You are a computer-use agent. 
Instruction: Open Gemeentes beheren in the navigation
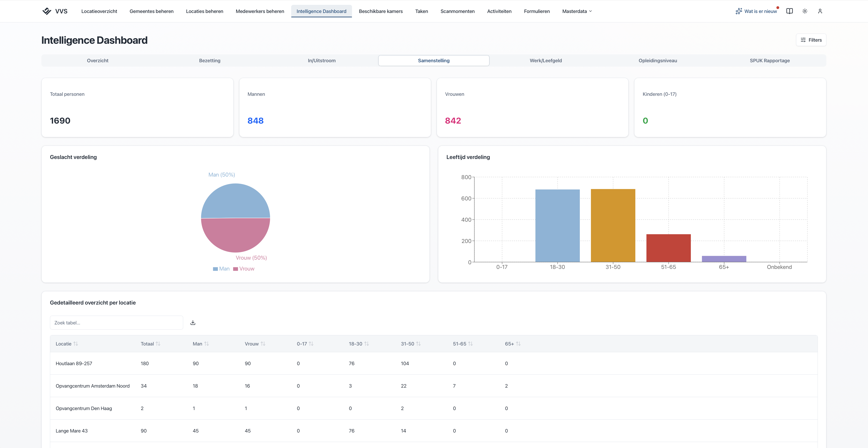point(152,11)
